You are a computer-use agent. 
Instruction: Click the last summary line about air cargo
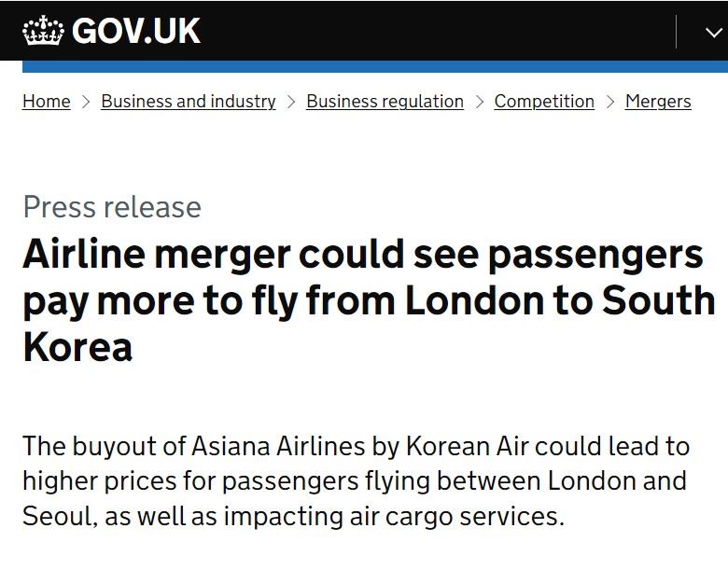(293, 516)
